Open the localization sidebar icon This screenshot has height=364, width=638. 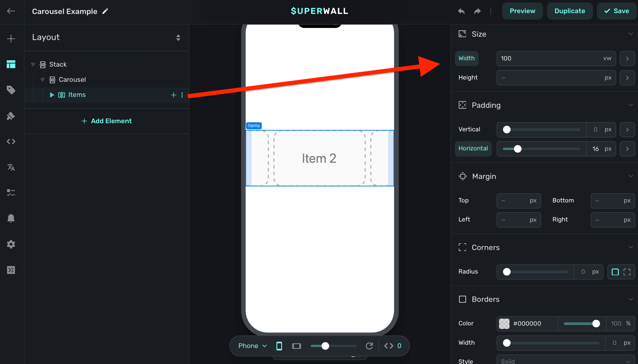point(11,167)
